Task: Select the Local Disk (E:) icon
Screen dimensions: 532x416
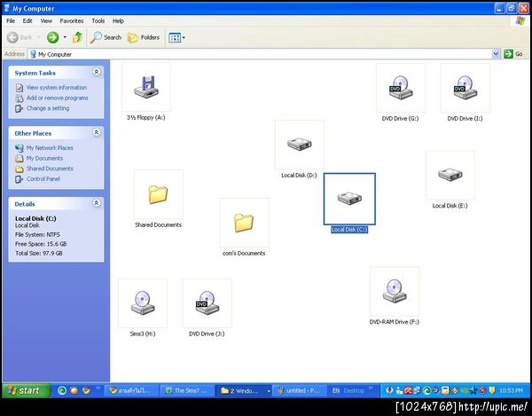Action: (450, 175)
